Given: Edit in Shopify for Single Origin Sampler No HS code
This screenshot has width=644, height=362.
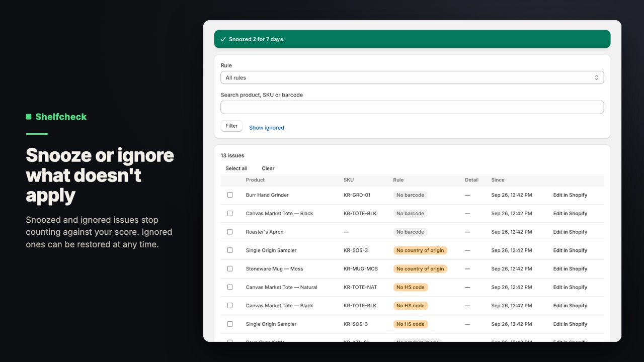Looking at the screenshot, I should (x=570, y=324).
